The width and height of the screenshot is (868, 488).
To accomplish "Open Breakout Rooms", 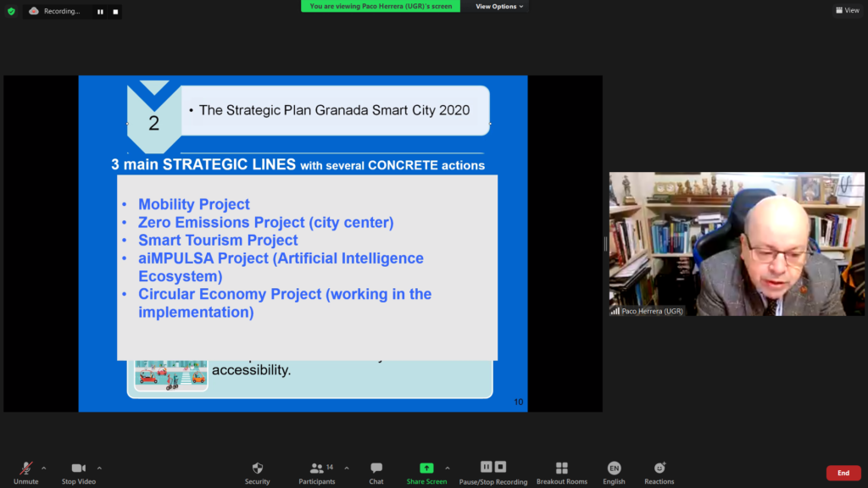I will tap(561, 471).
